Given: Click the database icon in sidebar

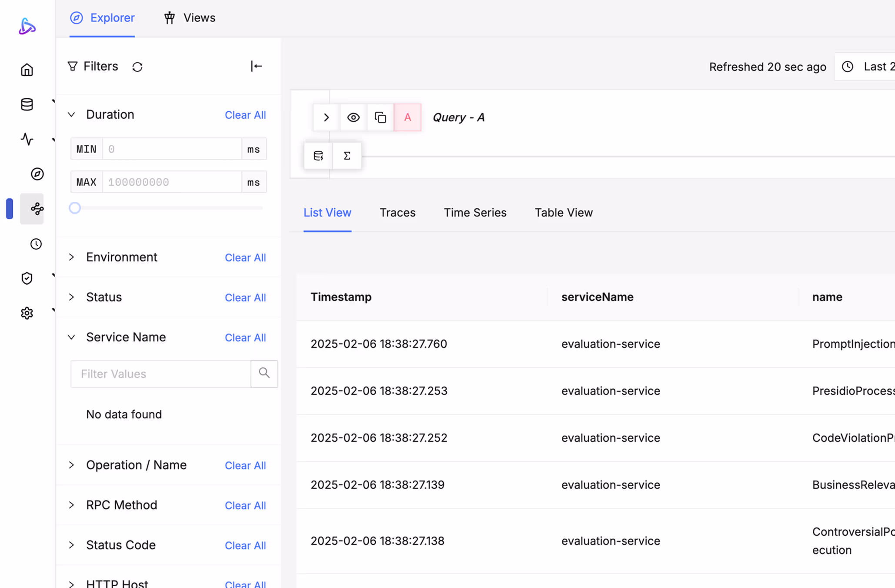Looking at the screenshot, I should (x=27, y=104).
